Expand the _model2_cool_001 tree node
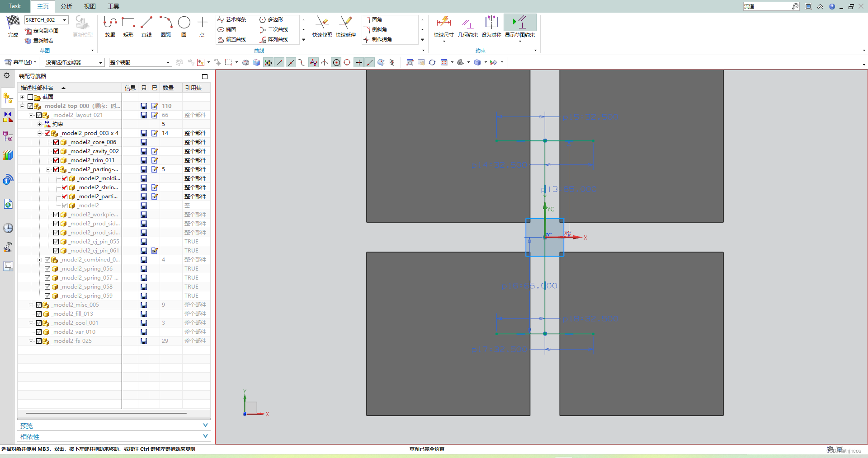The height and width of the screenshot is (458, 868). click(x=31, y=323)
